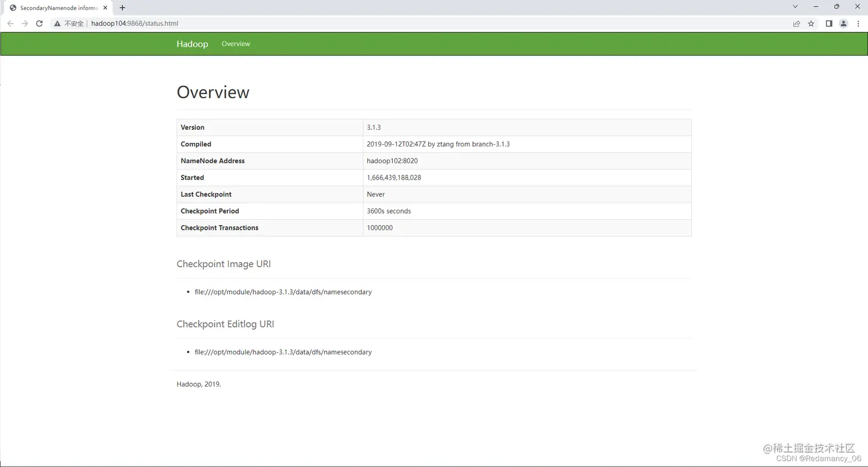Open the tab search chevron dropdown
868x467 pixels.
coord(795,7)
